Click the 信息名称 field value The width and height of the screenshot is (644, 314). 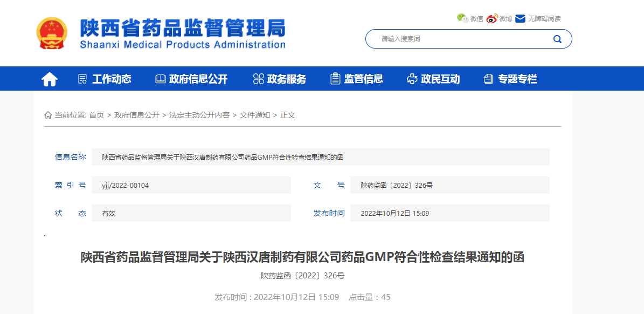click(x=320, y=157)
